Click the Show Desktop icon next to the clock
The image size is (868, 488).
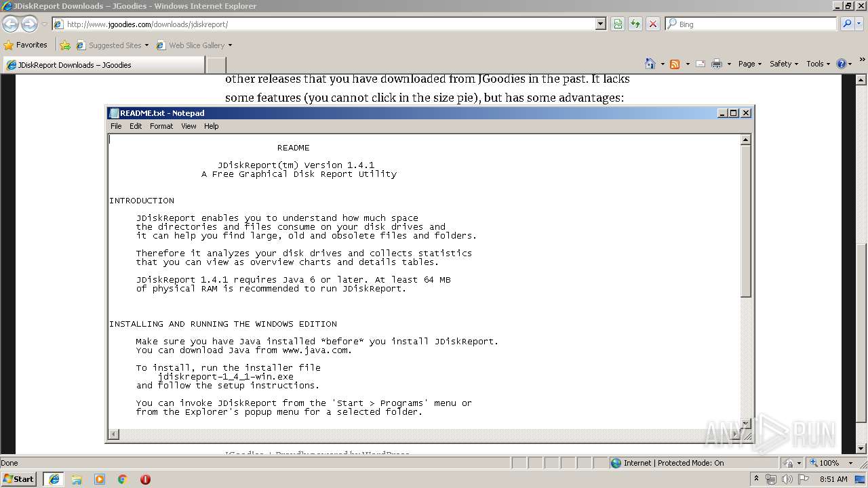click(x=860, y=479)
